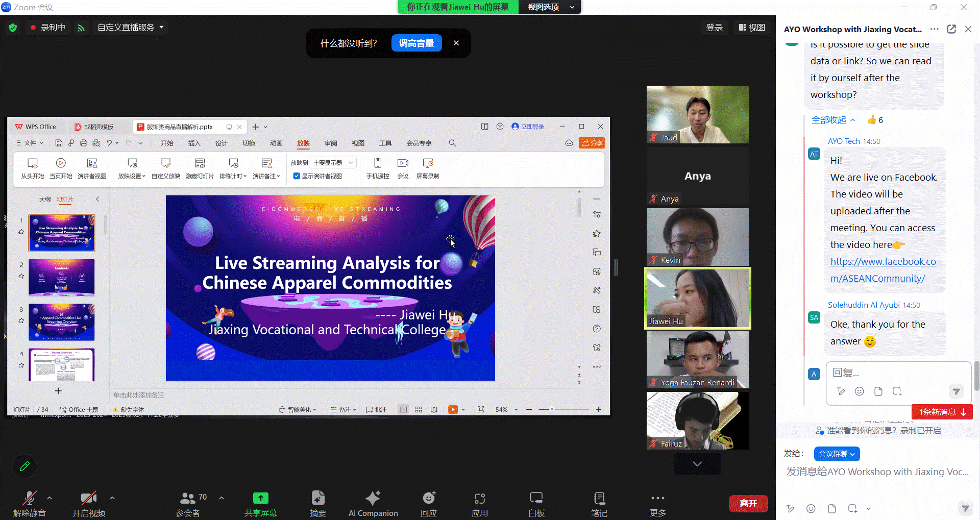The image size is (980, 520).
Task: Open the View Options dropdown
Action: (550, 7)
